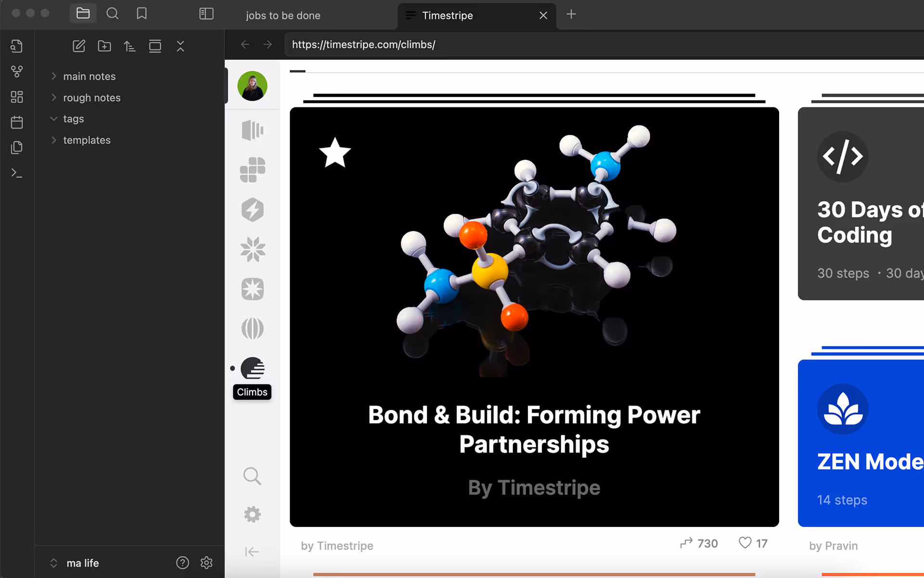Change the file sort order
Screen dimensions: 924x578
(x=129, y=46)
